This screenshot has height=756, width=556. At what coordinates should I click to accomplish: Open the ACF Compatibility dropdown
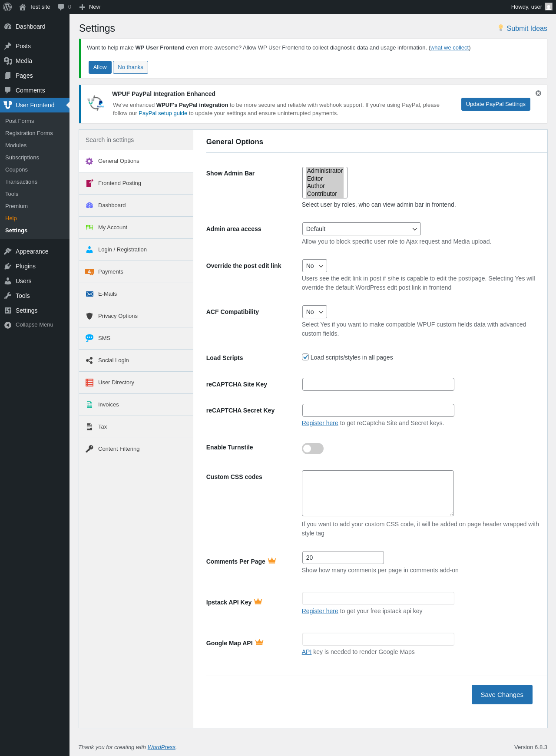(x=314, y=312)
